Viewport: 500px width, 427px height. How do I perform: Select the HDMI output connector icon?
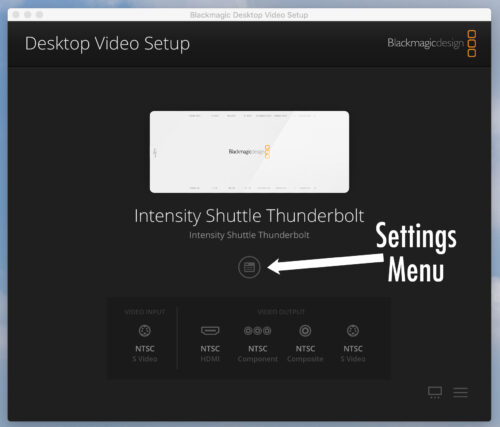[210, 331]
